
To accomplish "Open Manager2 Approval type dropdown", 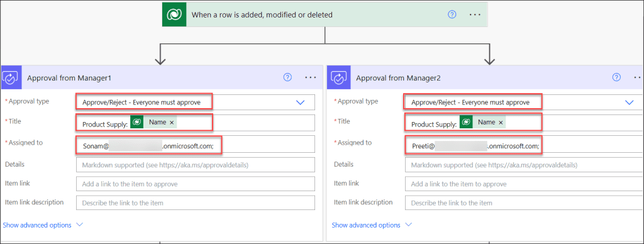I will click(629, 103).
